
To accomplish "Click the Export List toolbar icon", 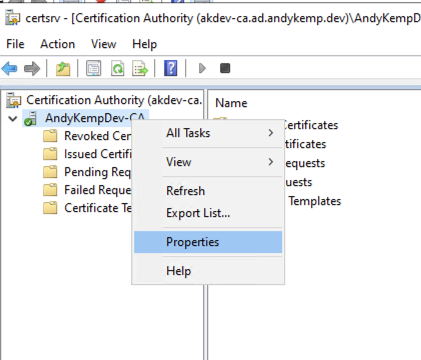I will 140,68.
